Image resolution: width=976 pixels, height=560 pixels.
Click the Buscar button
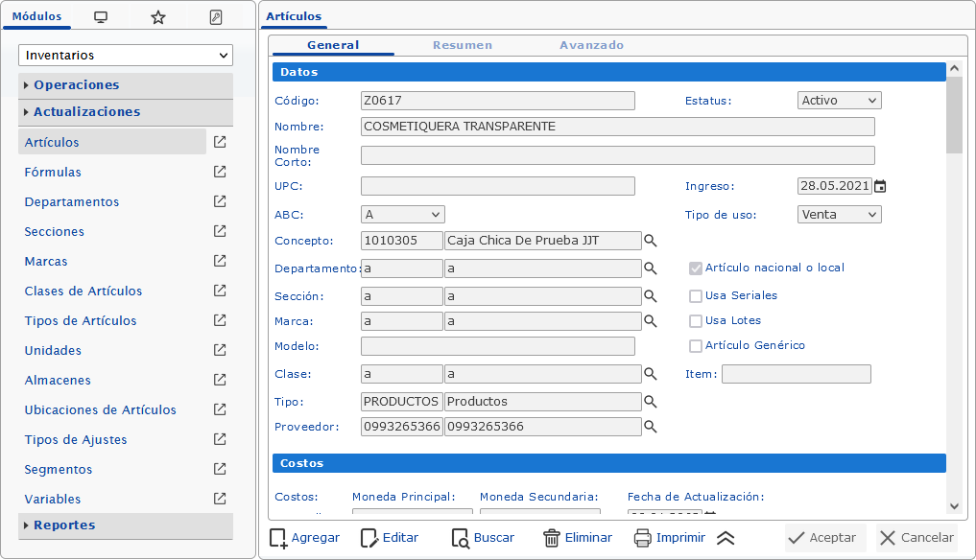pyautogui.click(x=483, y=538)
